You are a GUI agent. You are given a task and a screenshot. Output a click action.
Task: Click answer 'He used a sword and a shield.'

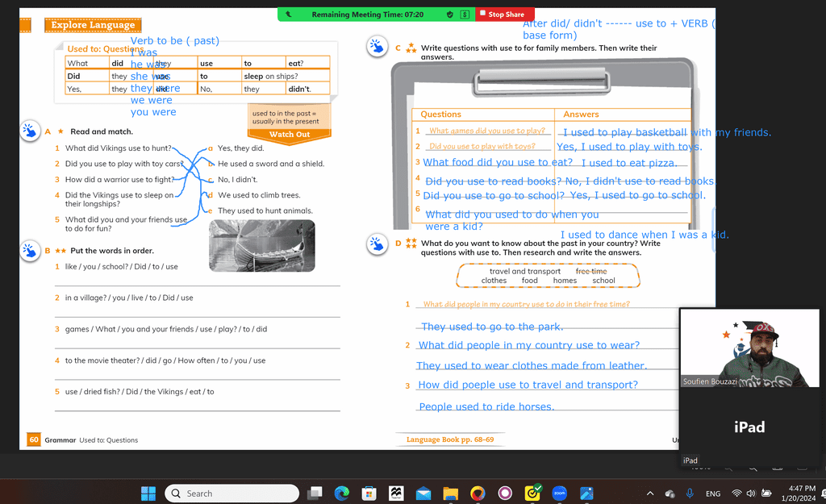click(271, 164)
